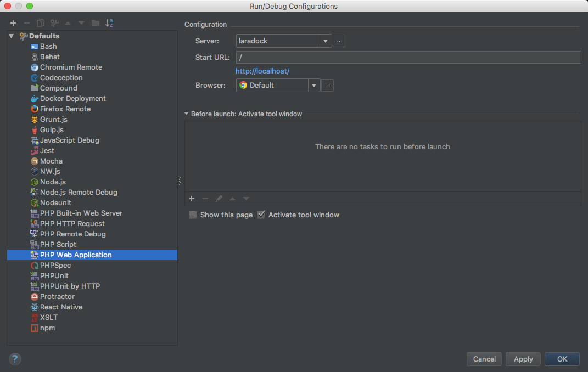This screenshot has height=372, width=588.
Task: Add a before launch task with plus
Action: pos(192,199)
